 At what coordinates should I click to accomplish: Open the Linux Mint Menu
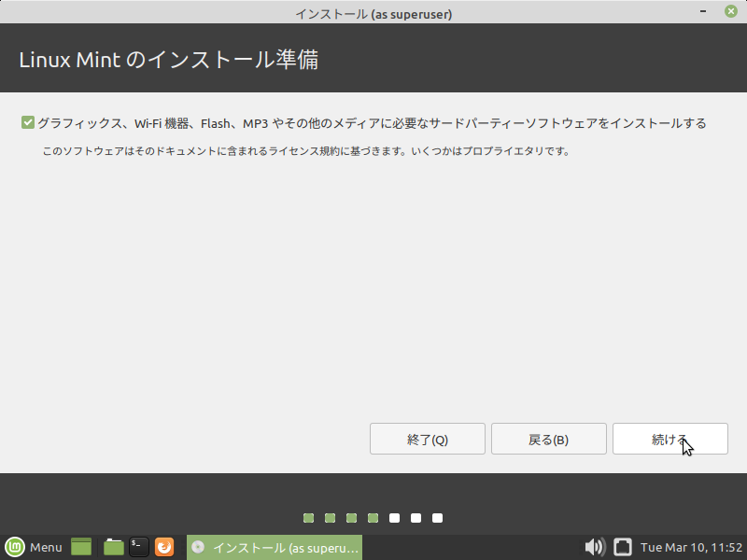pos(34,547)
